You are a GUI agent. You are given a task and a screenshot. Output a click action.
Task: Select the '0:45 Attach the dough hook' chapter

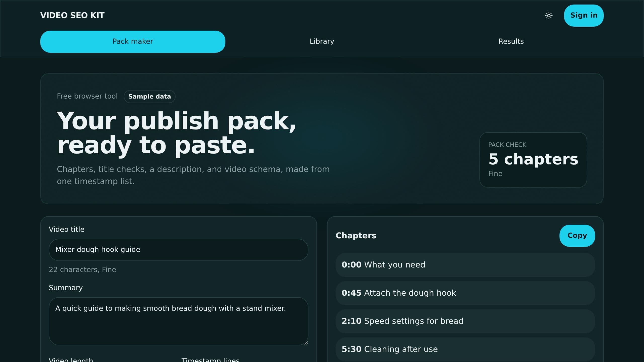click(465, 293)
